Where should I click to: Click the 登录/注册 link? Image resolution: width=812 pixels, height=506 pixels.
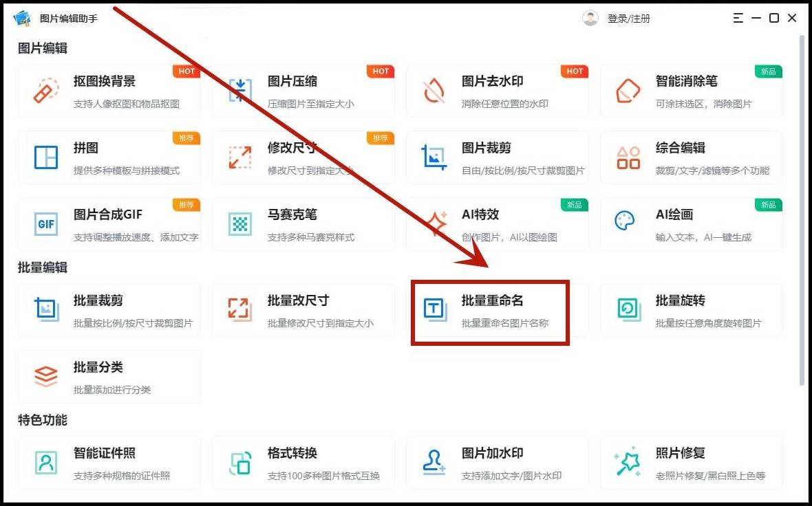(629, 19)
